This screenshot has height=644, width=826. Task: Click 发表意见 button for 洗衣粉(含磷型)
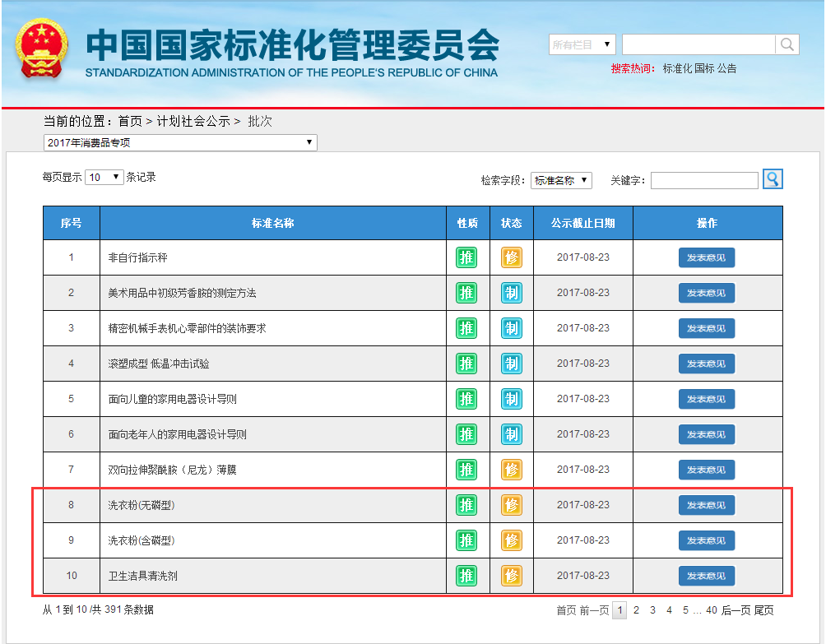tap(706, 540)
